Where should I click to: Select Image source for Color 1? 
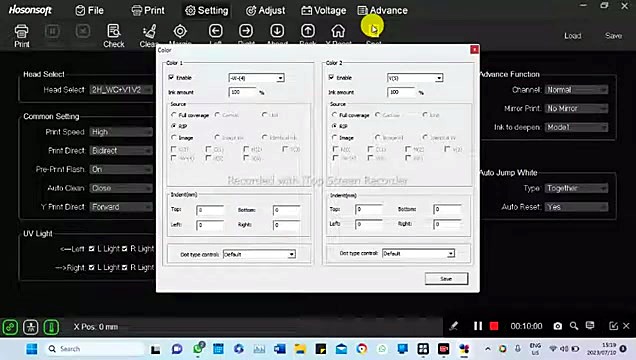pyautogui.click(x=174, y=137)
